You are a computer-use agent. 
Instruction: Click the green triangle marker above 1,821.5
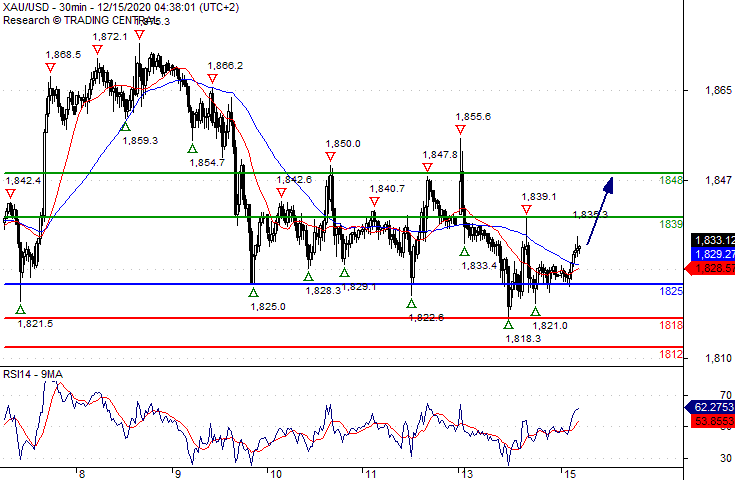[20, 309]
